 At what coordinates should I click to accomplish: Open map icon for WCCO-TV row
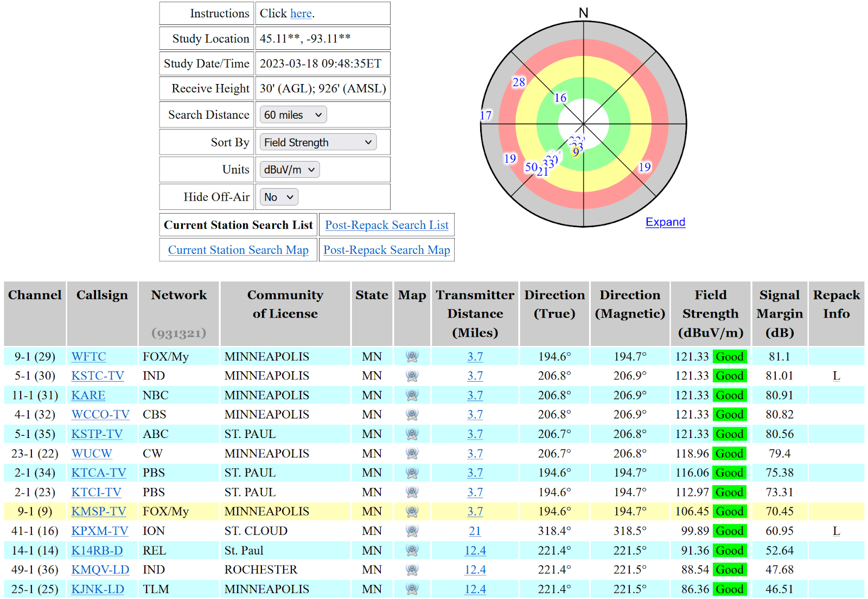point(412,415)
